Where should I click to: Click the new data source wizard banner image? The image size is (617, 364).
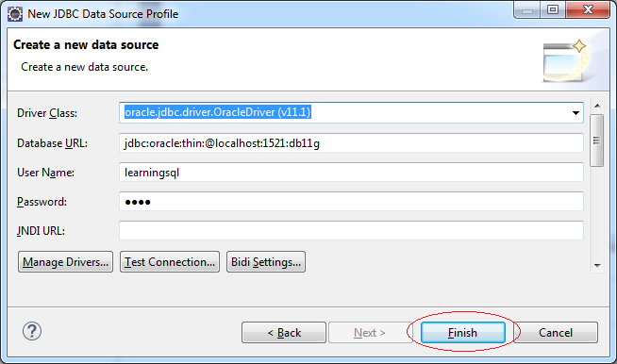[x=565, y=60]
